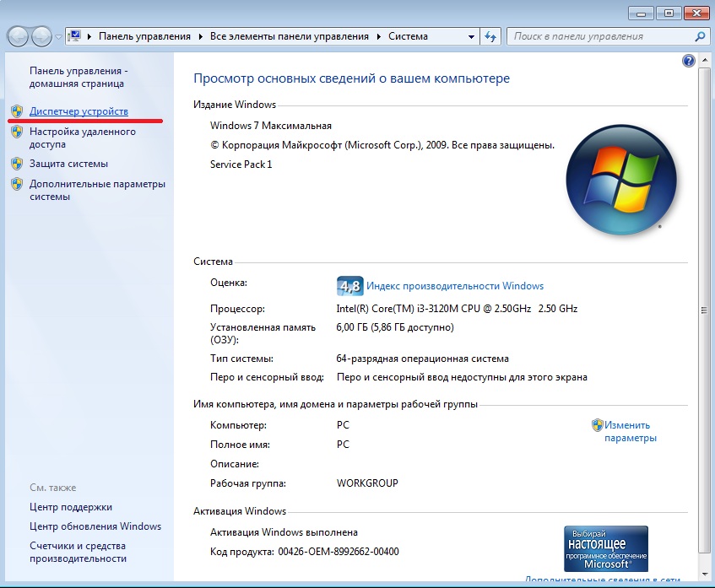715x588 pixels.
Task: Click shield icon beside Диспетчер устройств
Action: 17,111
